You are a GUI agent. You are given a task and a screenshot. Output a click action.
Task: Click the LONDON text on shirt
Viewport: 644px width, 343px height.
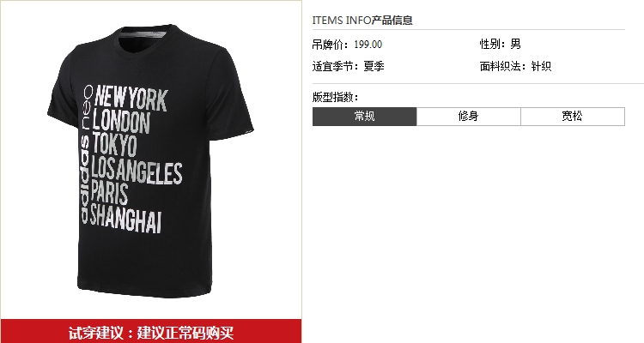pos(122,122)
